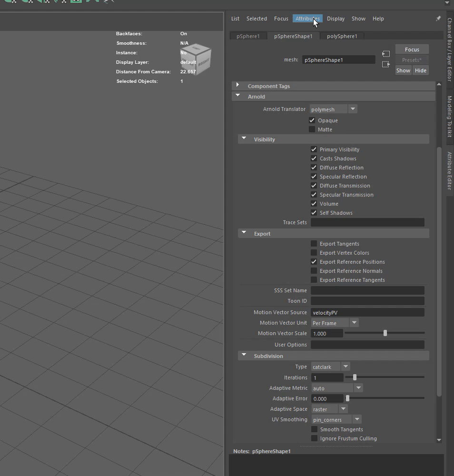Screen dimensions: 454x476
Task: Enable Export Vertex Colors
Action: pos(314,253)
